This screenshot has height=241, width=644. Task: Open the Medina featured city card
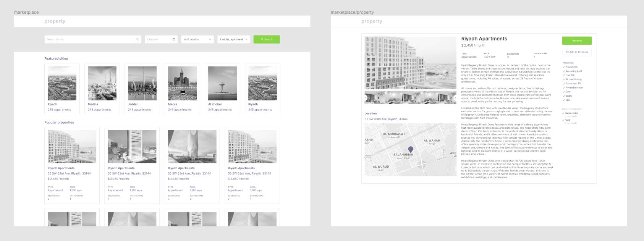tap(102, 89)
